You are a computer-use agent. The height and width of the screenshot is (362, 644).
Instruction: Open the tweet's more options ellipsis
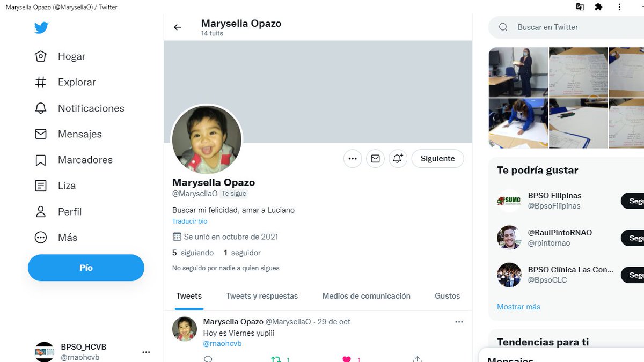(459, 322)
